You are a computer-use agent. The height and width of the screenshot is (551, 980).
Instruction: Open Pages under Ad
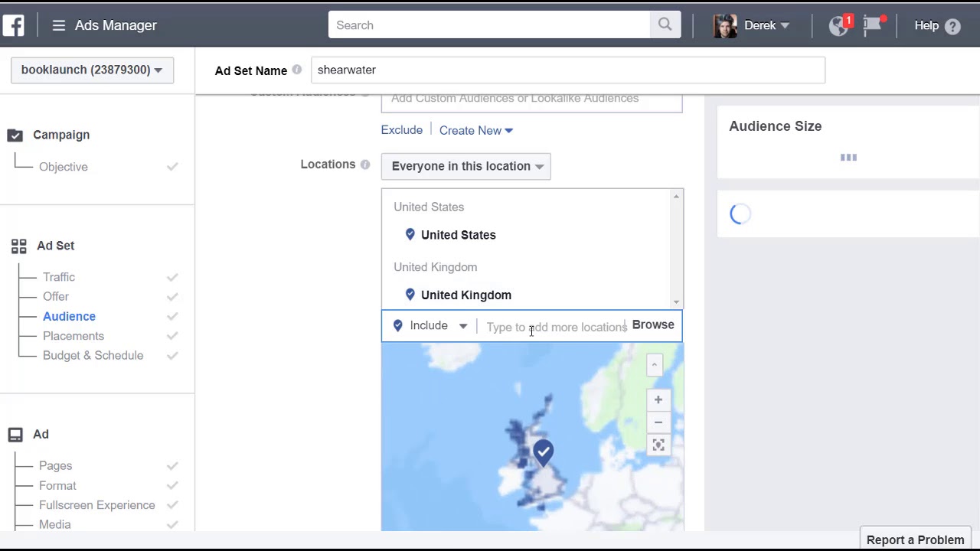point(55,465)
